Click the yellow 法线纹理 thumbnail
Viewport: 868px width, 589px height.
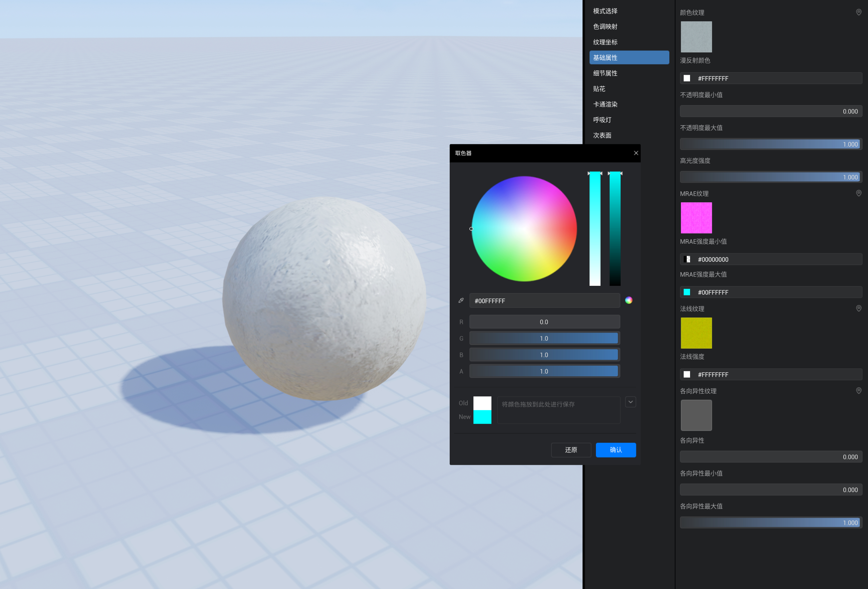click(696, 333)
